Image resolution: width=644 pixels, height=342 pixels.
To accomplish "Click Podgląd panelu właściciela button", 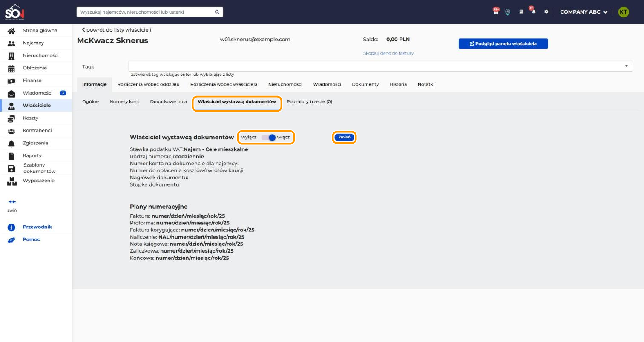I will 503,43.
